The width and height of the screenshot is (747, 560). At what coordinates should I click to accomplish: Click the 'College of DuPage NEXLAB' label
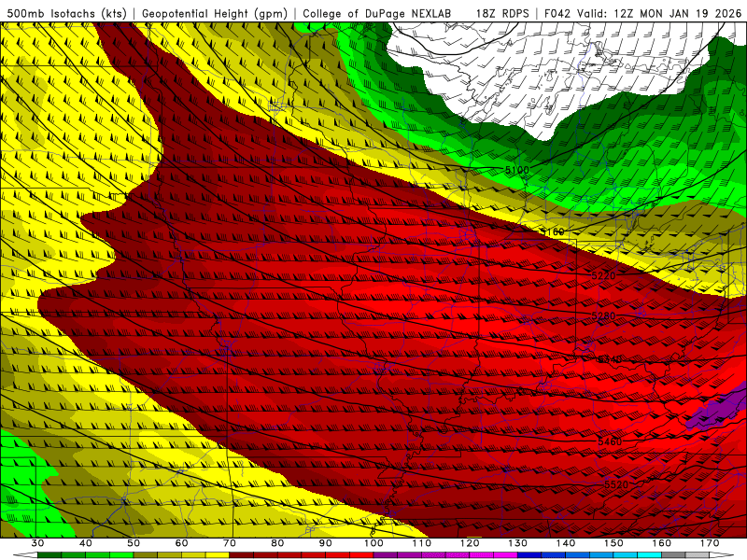tap(377, 13)
